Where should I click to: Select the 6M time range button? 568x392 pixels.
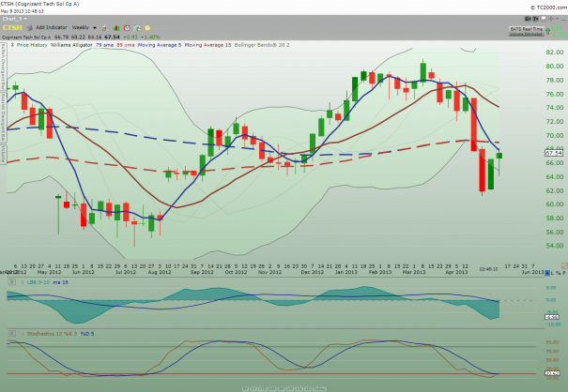(x=272, y=389)
